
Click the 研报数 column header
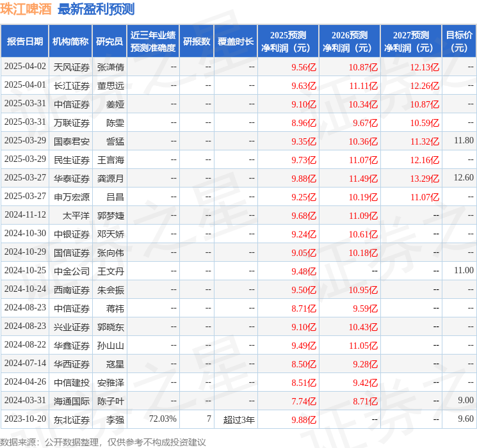click(197, 42)
